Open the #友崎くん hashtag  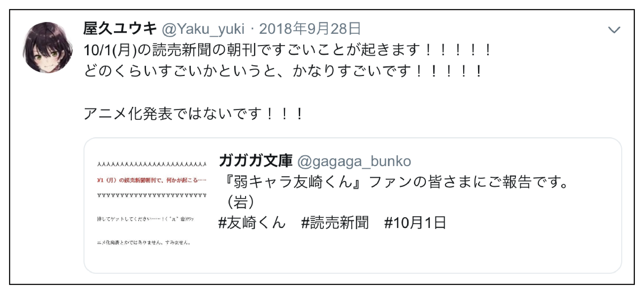252,222
